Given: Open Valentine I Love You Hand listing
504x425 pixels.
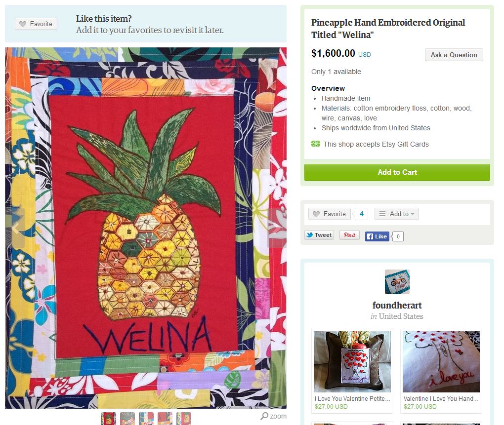Looking at the screenshot, I should pyautogui.click(x=441, y=371).
